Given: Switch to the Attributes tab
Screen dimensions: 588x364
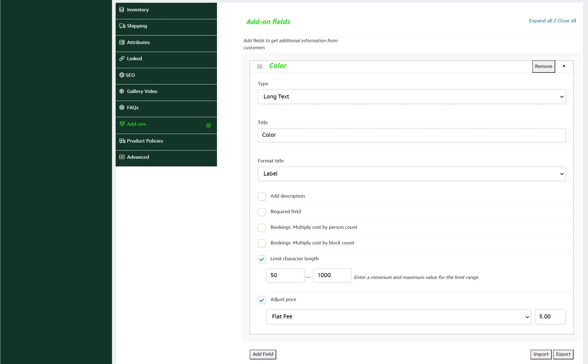Looking at the screenshot, I should click(x=166, y=43).
